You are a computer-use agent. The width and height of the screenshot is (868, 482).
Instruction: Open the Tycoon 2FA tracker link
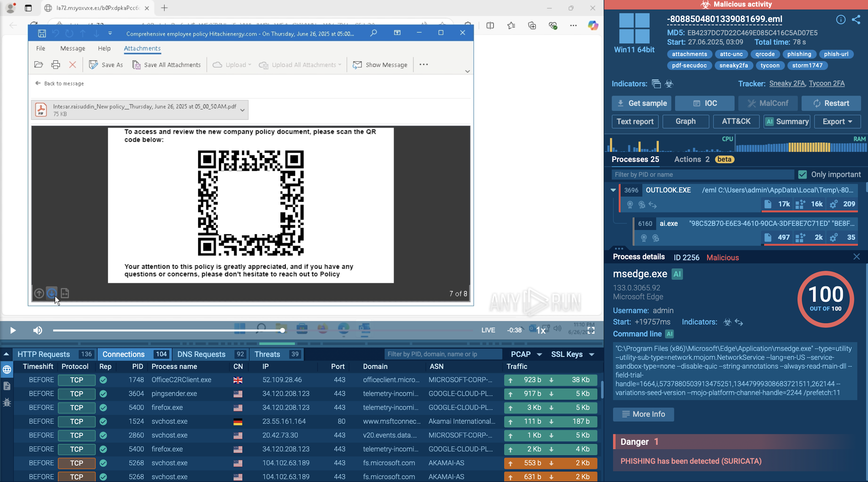point(827,83)
